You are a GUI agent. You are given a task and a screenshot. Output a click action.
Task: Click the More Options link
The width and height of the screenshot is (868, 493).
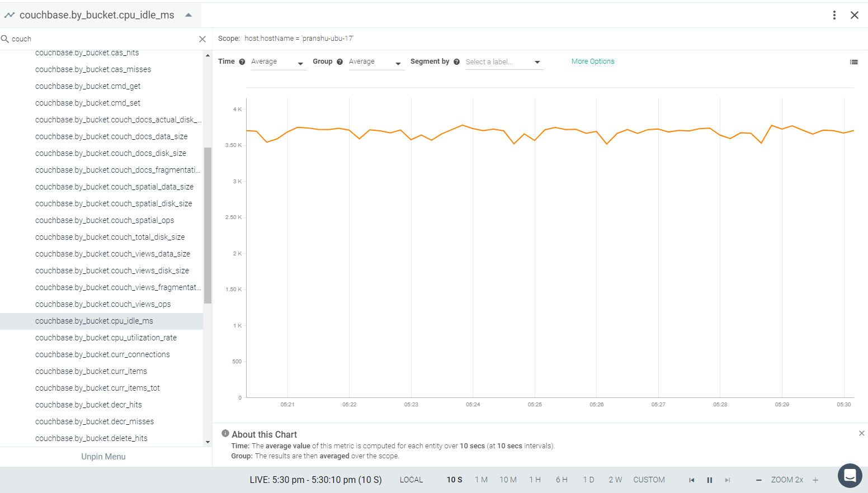(x=593, y=61)
